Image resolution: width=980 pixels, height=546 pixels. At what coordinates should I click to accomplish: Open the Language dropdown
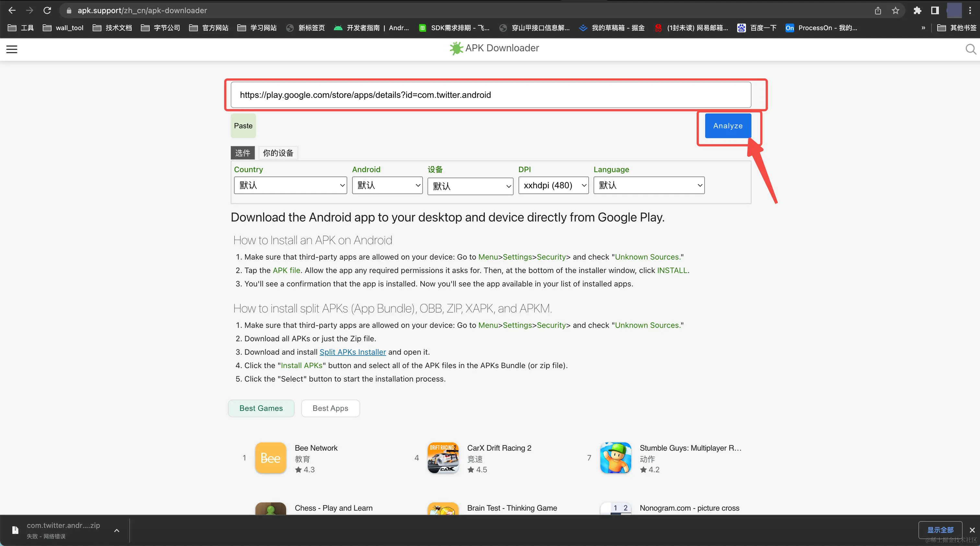(649, 185)
